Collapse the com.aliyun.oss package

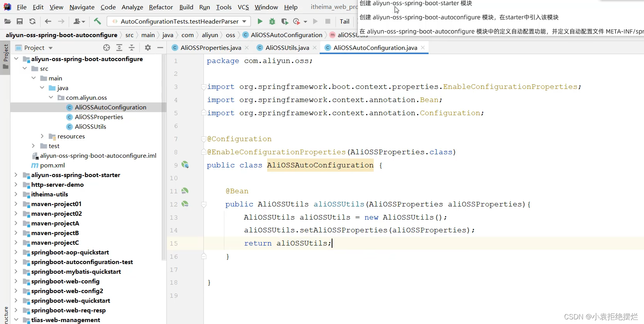(51, 97)
